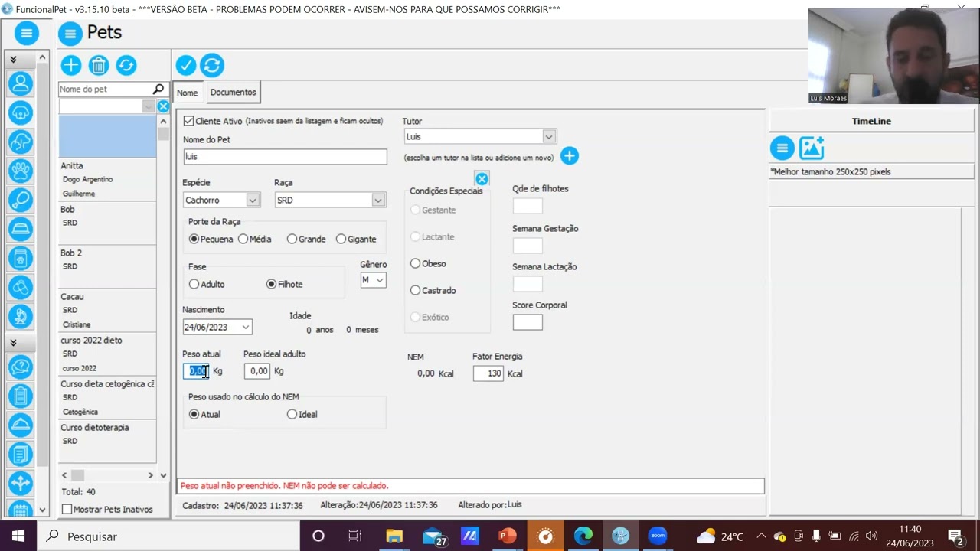This screenshot has width=980, height=551.
Task: Search pets with magnifier icon
Action: click(158, 89)
